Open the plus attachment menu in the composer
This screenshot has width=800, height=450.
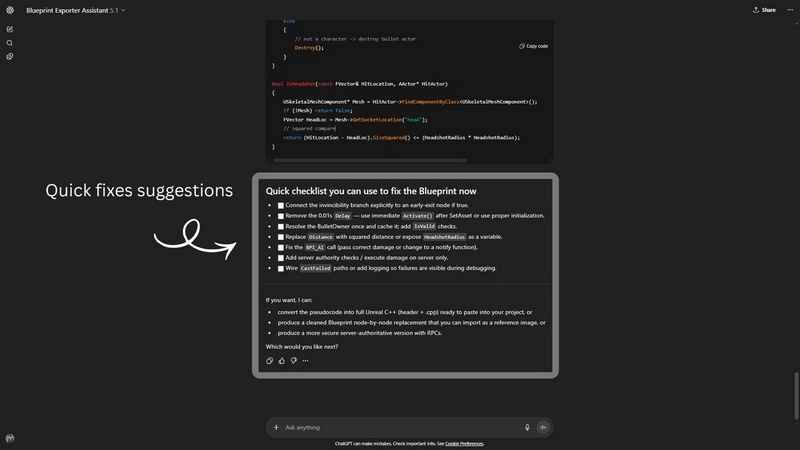pos(276,427)
